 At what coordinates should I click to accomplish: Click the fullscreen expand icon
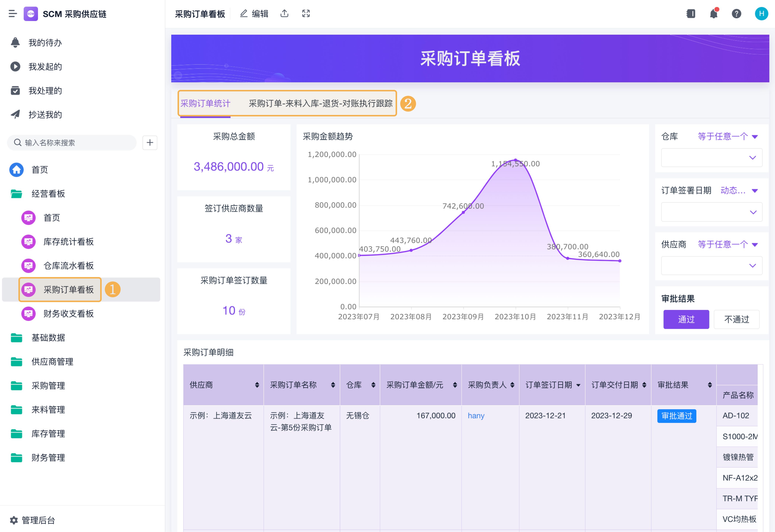306,14
